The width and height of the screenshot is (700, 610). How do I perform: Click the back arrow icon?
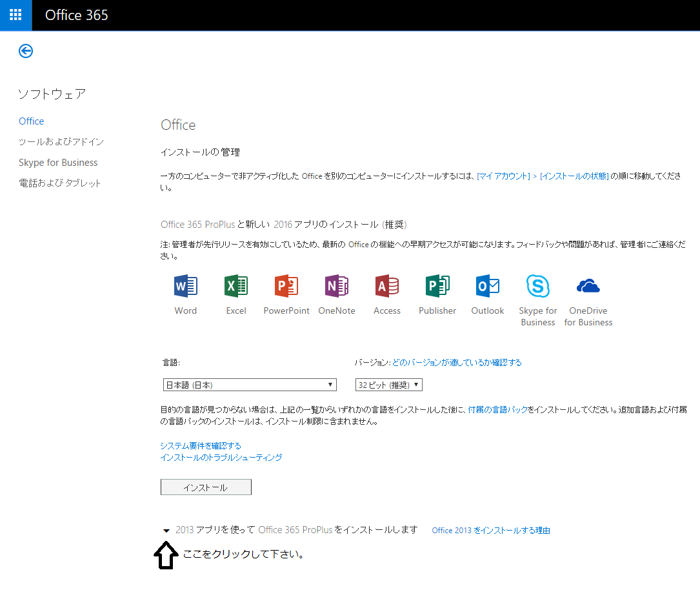tap(26, 51)
